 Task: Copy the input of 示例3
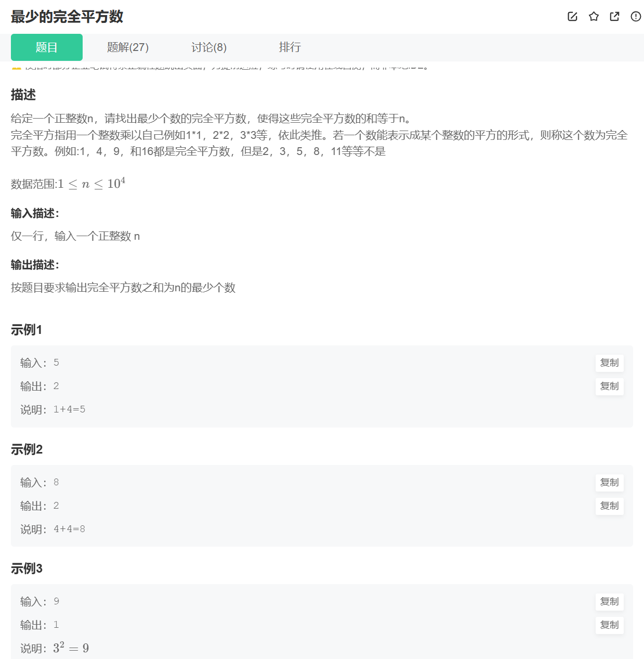pos(609,602)
